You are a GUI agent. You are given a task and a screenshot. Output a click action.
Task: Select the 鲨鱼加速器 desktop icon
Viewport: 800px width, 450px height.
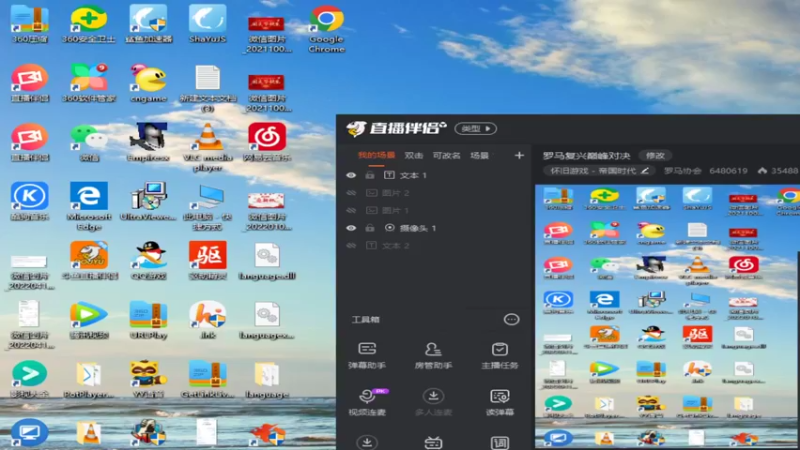[x=148, y=24]
